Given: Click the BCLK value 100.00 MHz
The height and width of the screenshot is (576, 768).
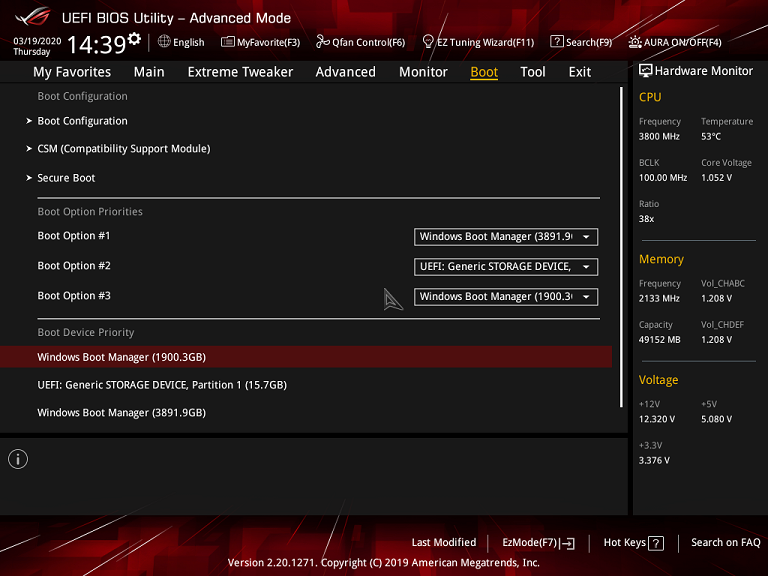Looking at the screenshot, I should coord(663,178).
